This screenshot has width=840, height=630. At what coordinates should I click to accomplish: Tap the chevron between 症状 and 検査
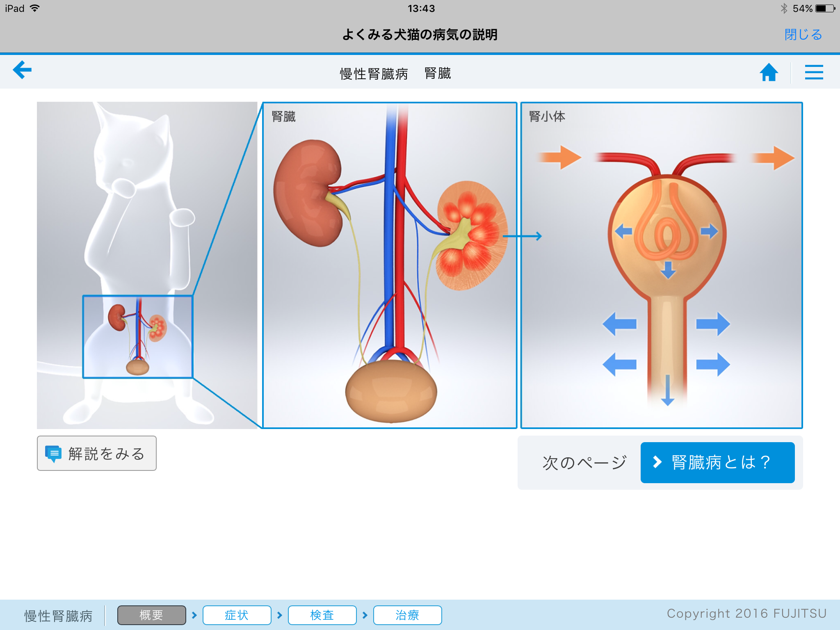coord(280,615)
